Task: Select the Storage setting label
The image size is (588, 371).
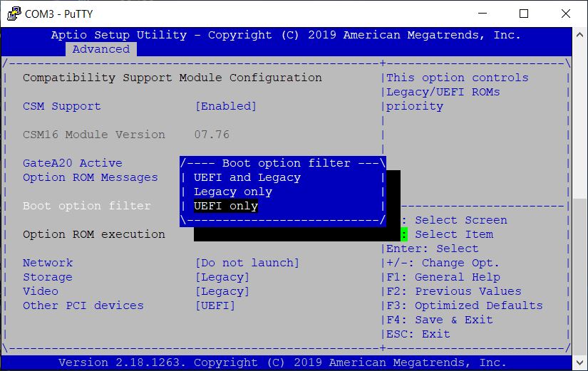Action: click(48, 277)
